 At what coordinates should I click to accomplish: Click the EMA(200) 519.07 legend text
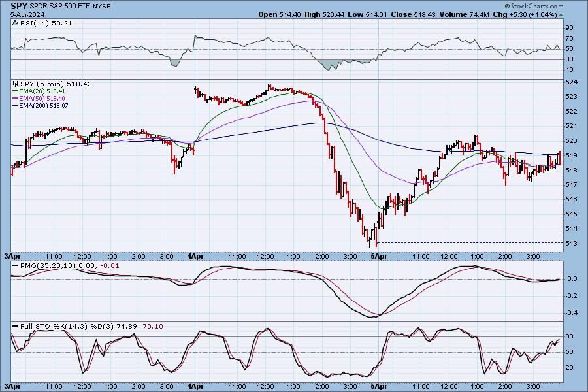(43, 105)
